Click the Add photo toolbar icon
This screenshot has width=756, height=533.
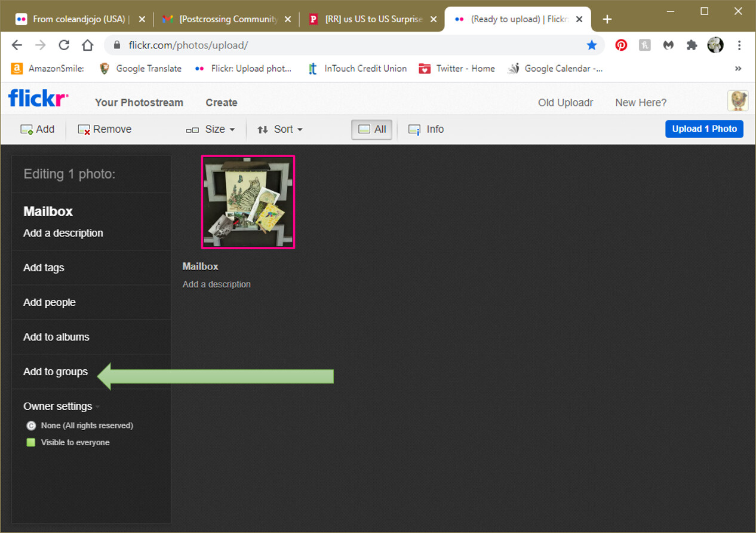coord(27,130)
